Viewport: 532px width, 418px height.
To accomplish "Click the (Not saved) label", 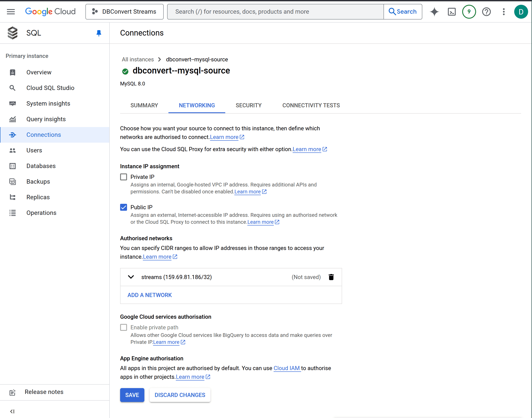I will pyautogui.click(x=306, y=277).
